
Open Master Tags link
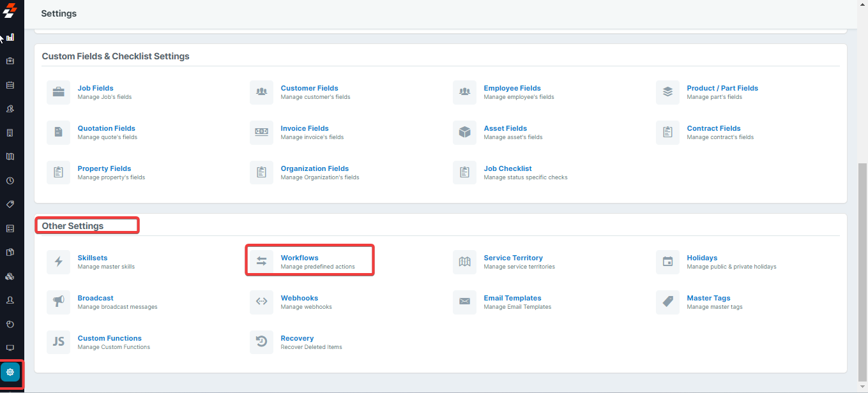[708, 298]
